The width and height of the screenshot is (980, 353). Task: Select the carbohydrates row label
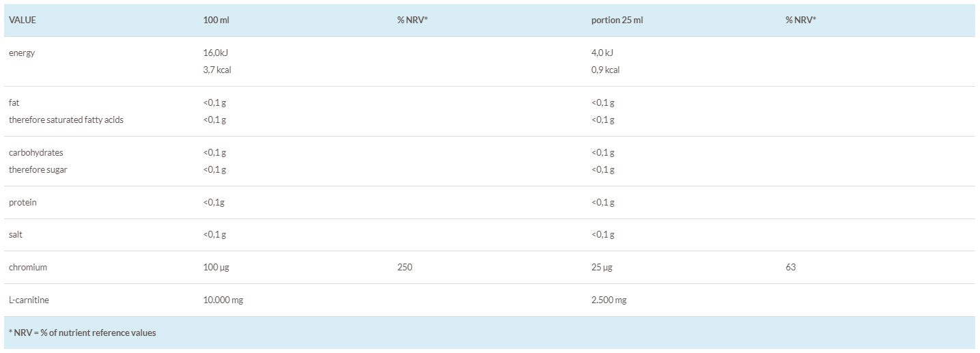click(x=36, y=153)
